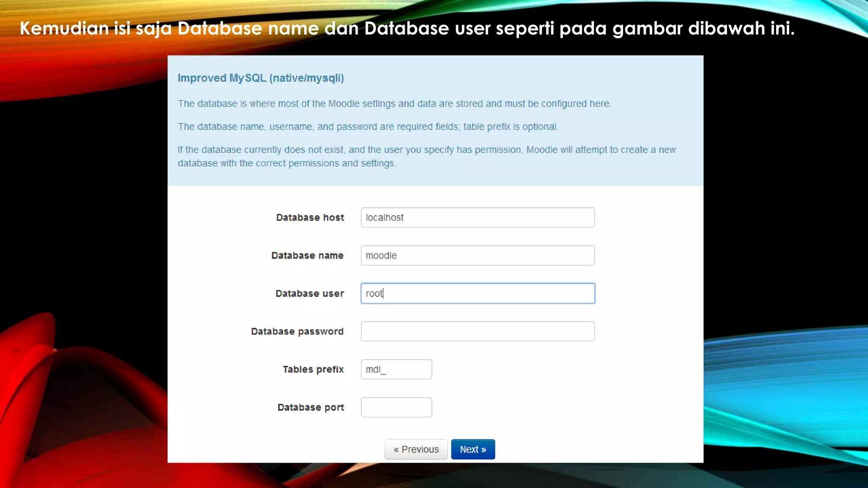The height and width of the screenshot is (488, 868).
Task: Click the paragraph starting 'If the database currently'
Action: tap(426, 156)
